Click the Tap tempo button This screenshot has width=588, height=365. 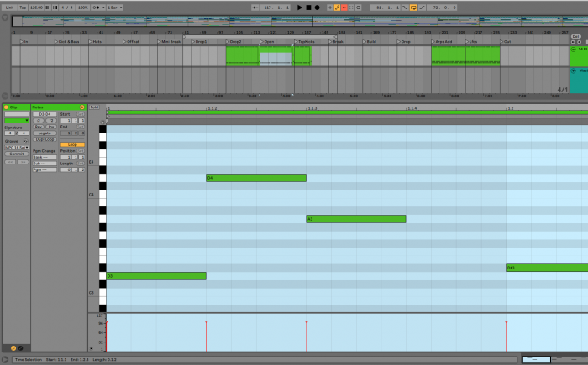coord(23,8)
